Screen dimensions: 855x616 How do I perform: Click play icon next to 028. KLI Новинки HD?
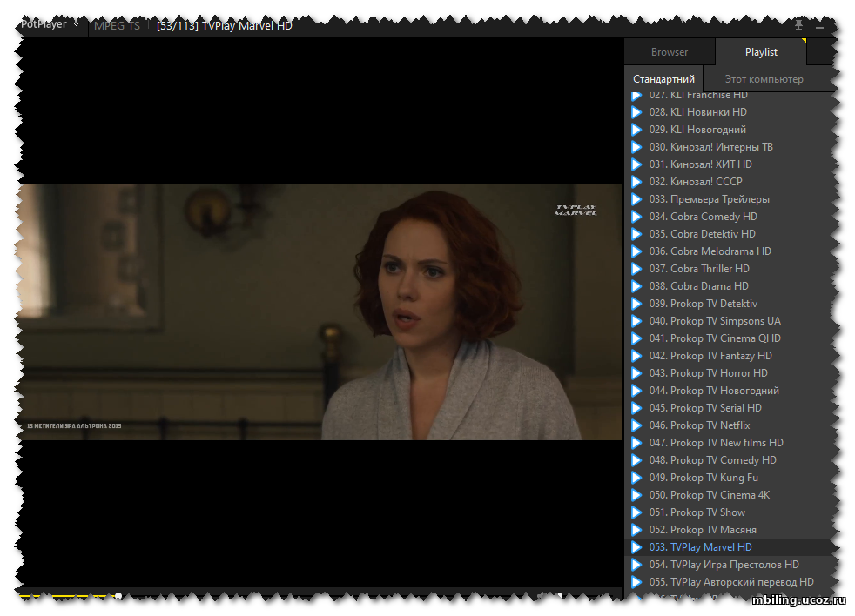point(636,112)
